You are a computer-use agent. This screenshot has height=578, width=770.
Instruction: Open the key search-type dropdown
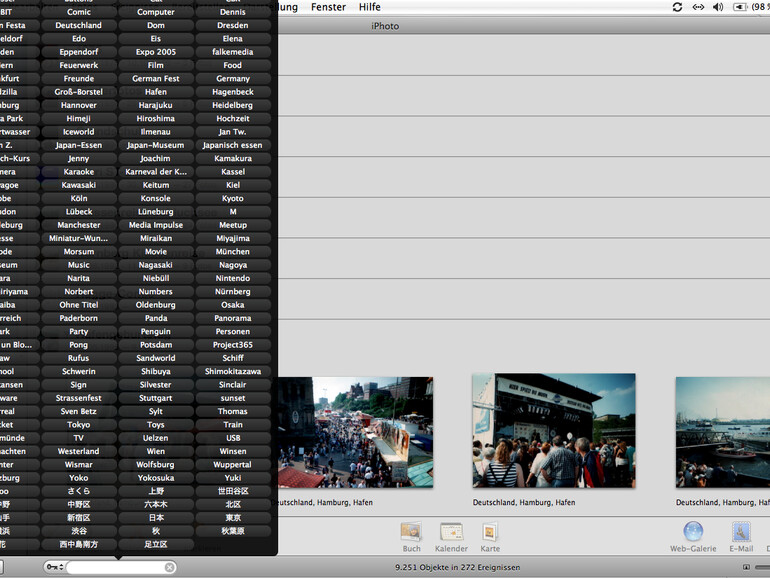tap(53, 568)
